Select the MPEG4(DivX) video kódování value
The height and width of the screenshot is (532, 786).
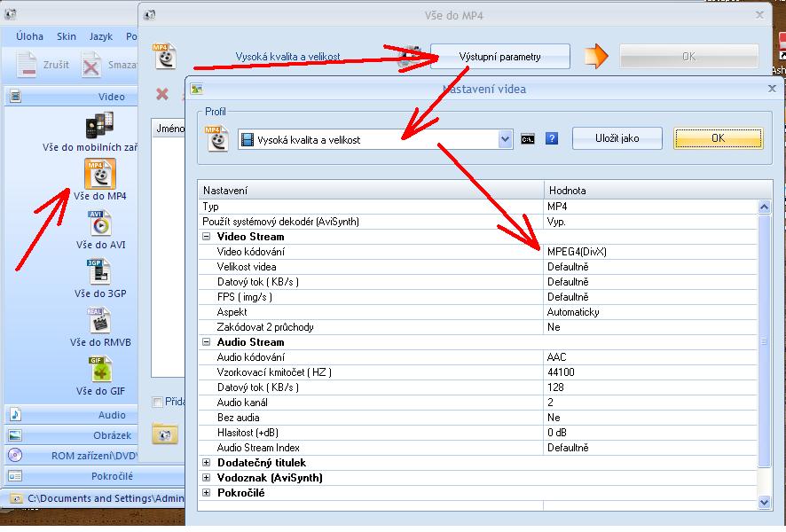point(577,252)
